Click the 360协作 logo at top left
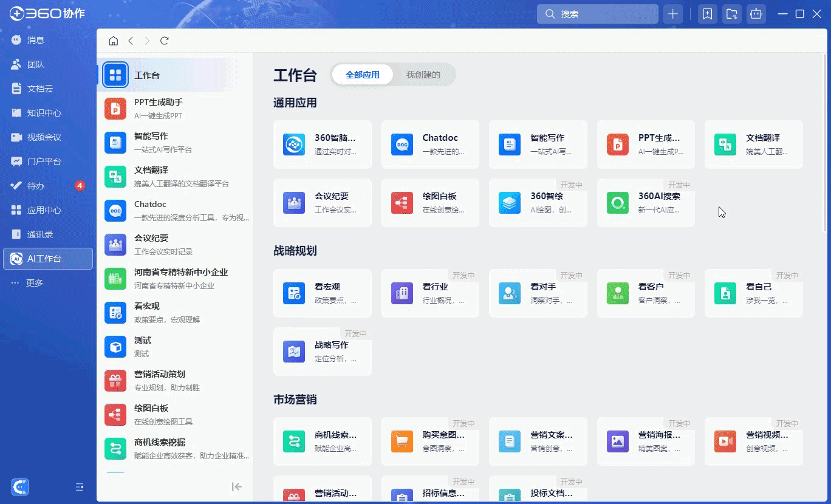The width and height of the screenshot is (831, 504). coord(47,14)
